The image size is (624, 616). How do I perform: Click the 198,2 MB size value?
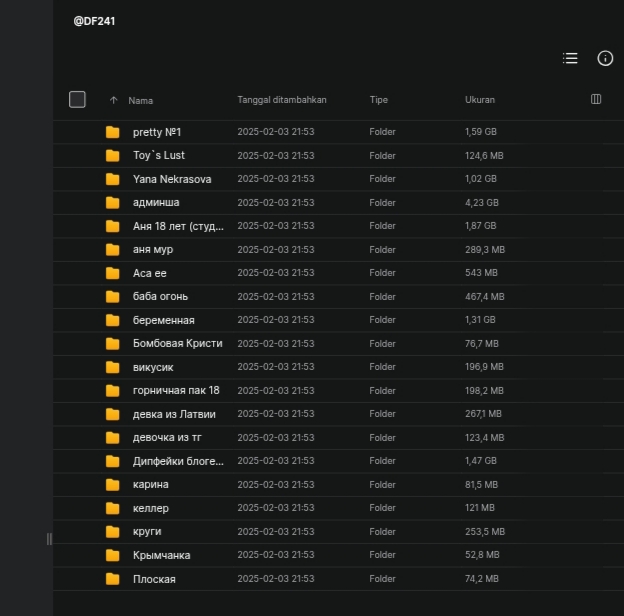point(484,391)
